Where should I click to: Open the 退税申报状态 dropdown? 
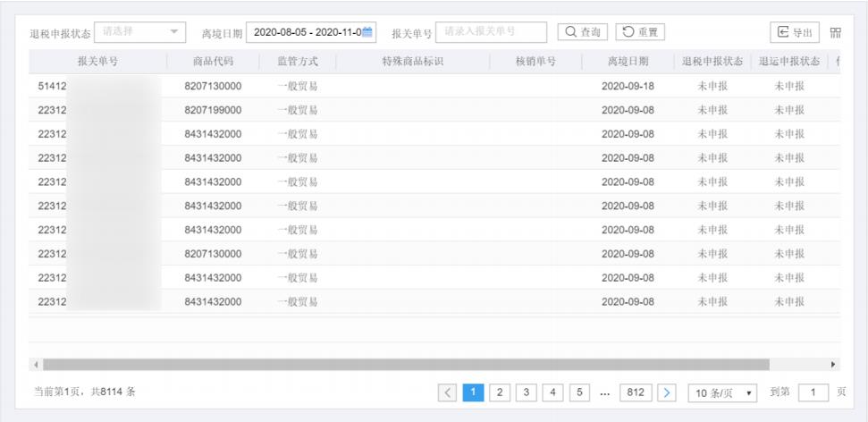point(139,32)
